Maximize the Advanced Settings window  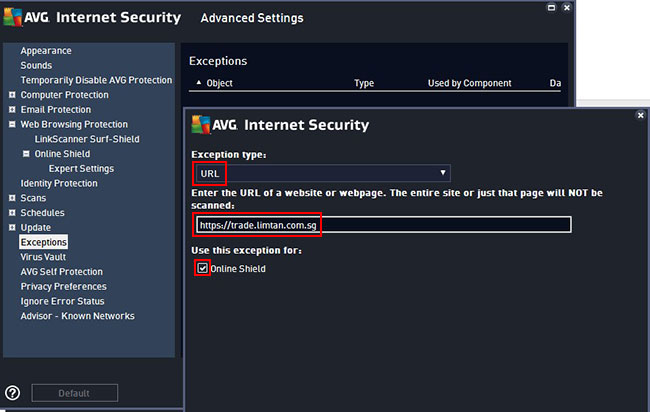coord(551,7)
